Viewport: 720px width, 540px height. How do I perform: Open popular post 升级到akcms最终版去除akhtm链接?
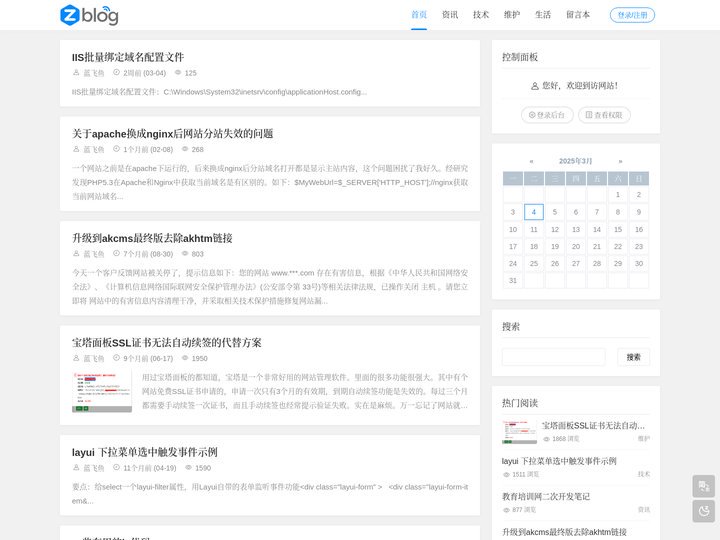[x=564, y=532]
